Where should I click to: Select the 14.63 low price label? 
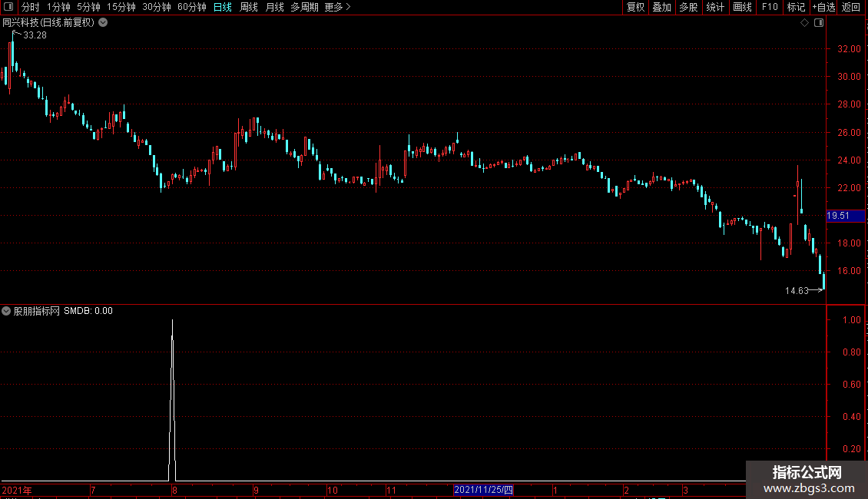pyautogui.click(x=797, y=291)
